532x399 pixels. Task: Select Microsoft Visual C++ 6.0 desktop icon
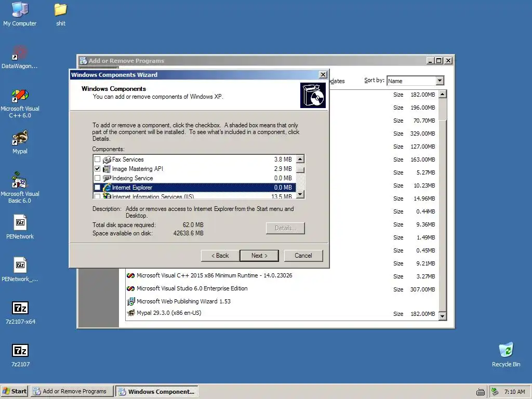20,96
